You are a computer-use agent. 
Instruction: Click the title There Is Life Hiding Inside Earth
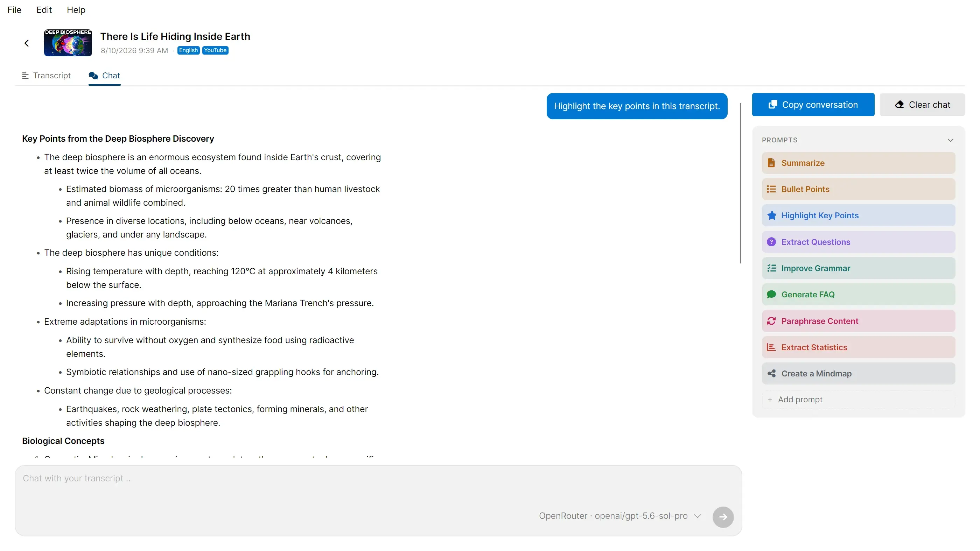coord(175,36)
